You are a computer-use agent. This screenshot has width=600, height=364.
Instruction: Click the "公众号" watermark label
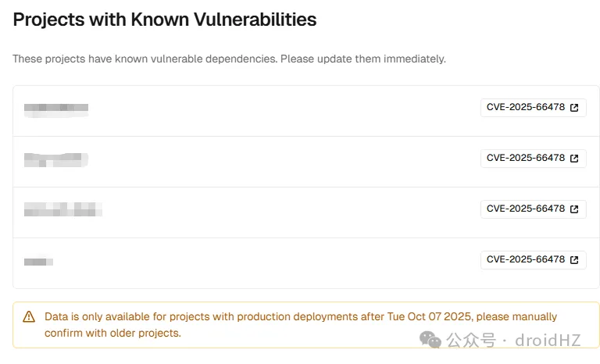[x=471, y=341]
